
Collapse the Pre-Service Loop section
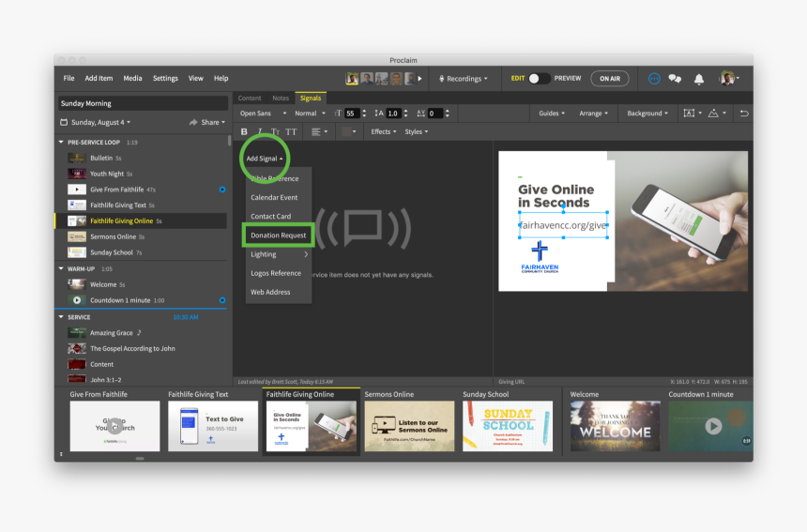pos(61,142)
